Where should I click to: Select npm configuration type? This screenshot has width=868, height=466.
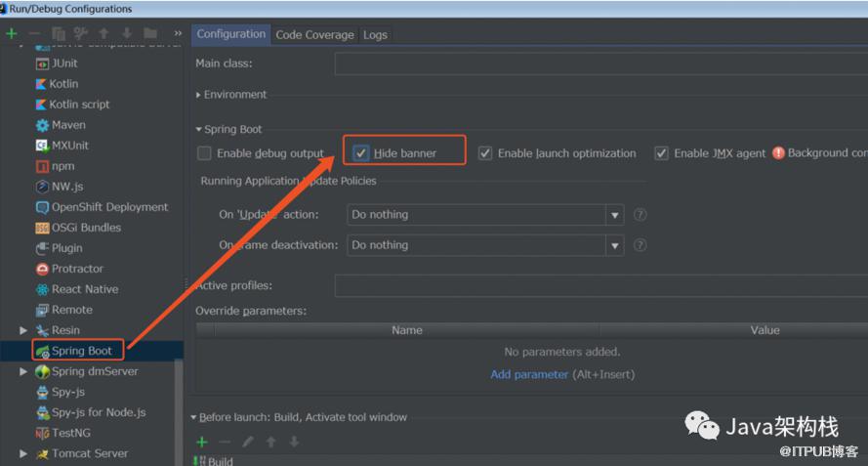[55, 166]
